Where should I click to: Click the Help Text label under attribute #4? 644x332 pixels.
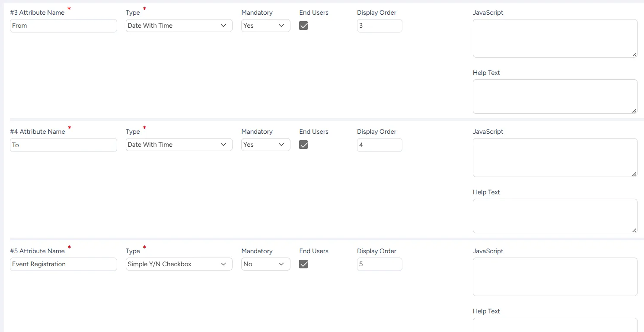[x=486, y=192]
